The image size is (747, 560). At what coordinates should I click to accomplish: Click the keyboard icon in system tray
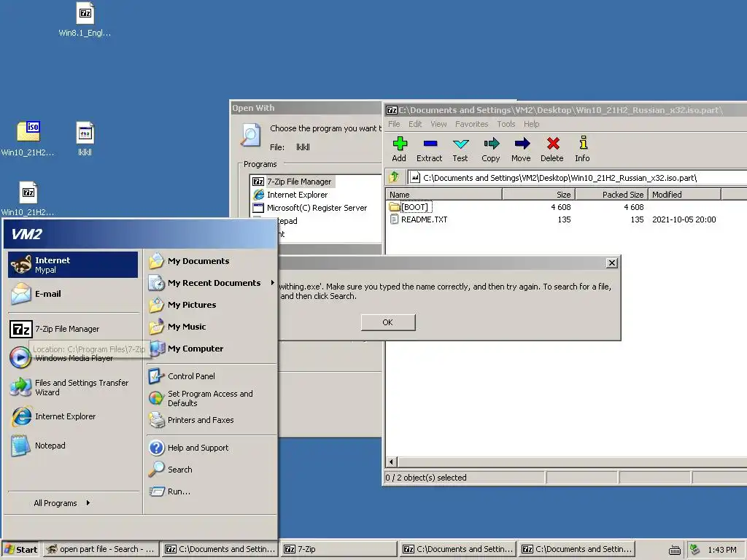coord(675,550)
